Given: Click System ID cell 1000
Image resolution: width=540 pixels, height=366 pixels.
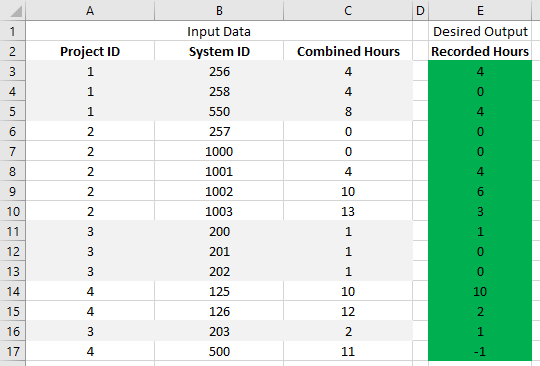Looking at the screenshot, I should tap(219, 151).
